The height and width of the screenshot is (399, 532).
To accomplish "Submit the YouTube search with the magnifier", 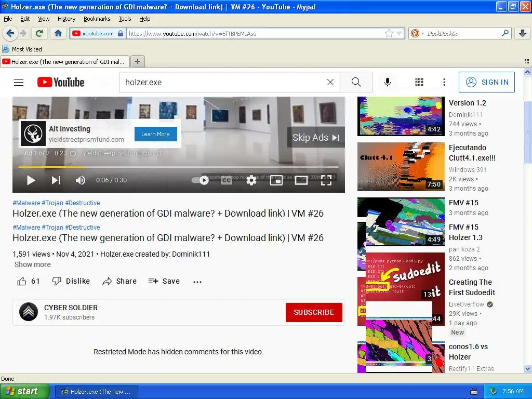I will (356, 82).
